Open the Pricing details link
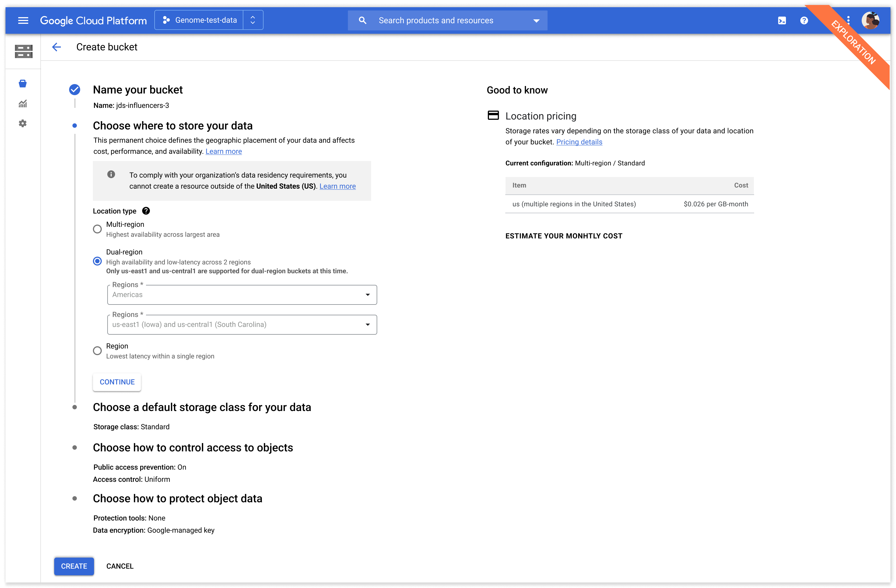This screenshot has width=896, height=588. [579, 142]
